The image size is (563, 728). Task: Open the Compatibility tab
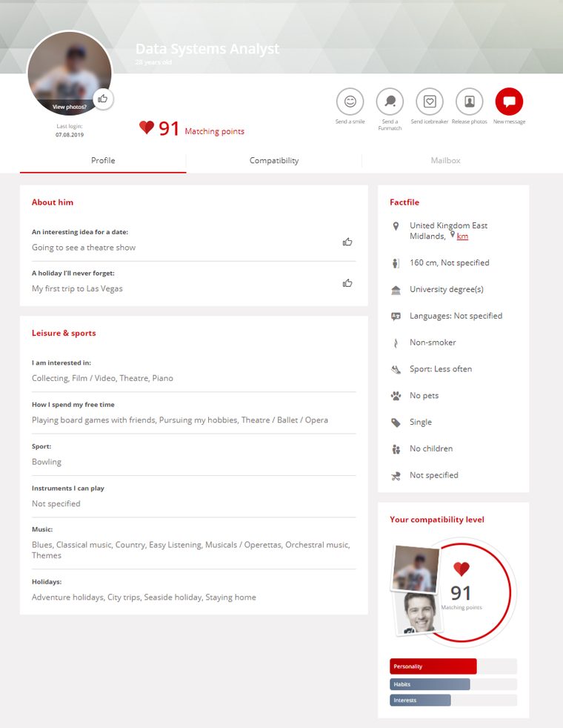point(274,160)
